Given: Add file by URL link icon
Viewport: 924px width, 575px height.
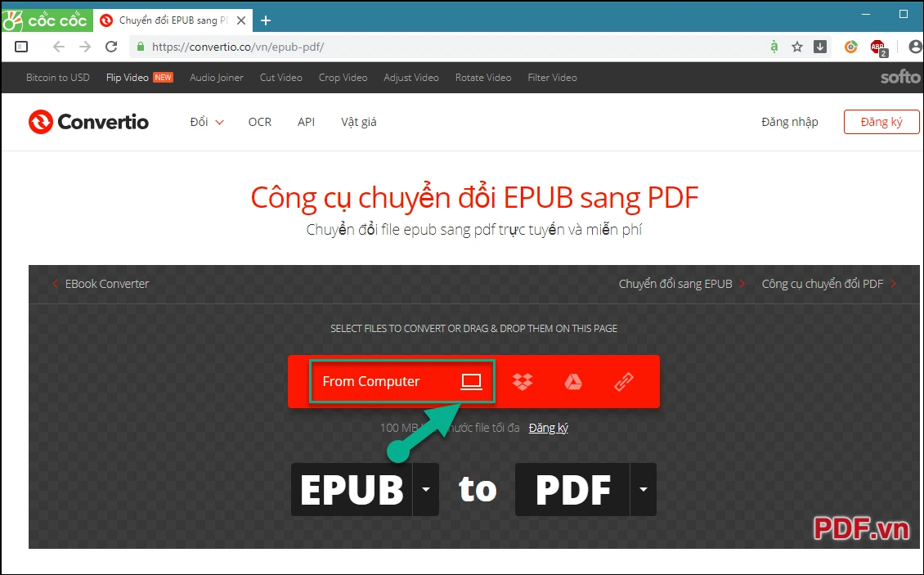Looking at the screenshot, I should point(623,382).
